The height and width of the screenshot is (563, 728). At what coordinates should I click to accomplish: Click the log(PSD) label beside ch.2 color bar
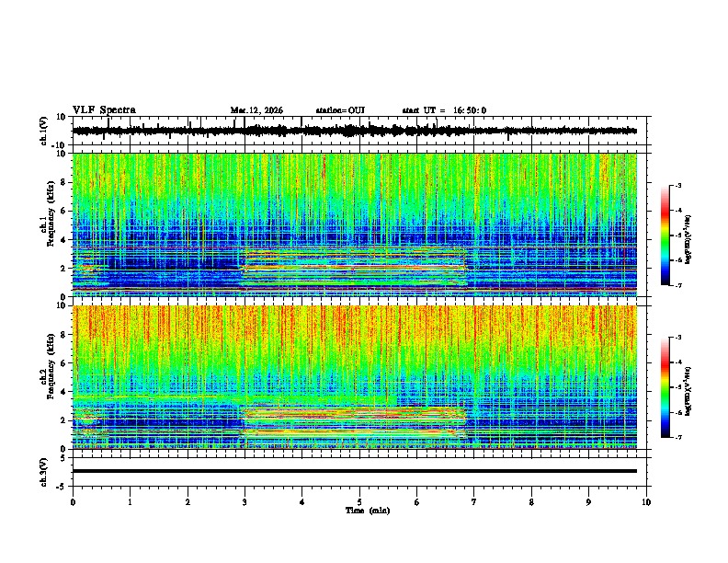(688, 392)
